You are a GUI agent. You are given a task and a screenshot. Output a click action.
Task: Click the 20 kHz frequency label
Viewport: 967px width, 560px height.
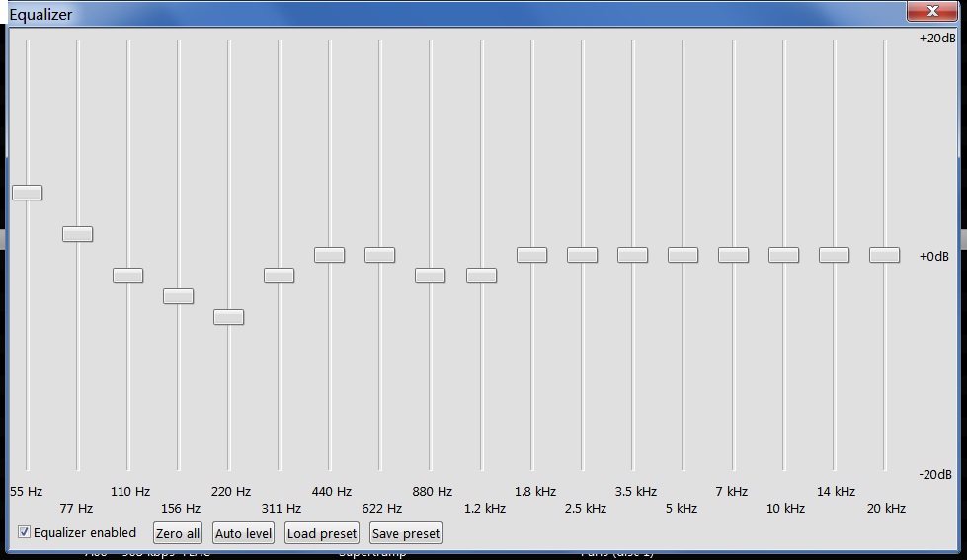pyautogui.click(x=886, y=509)
